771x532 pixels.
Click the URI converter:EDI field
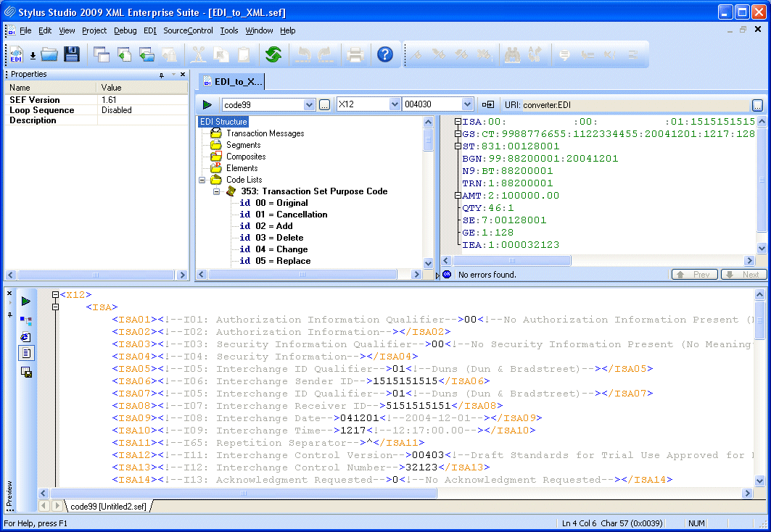click(x=635, y=104)
